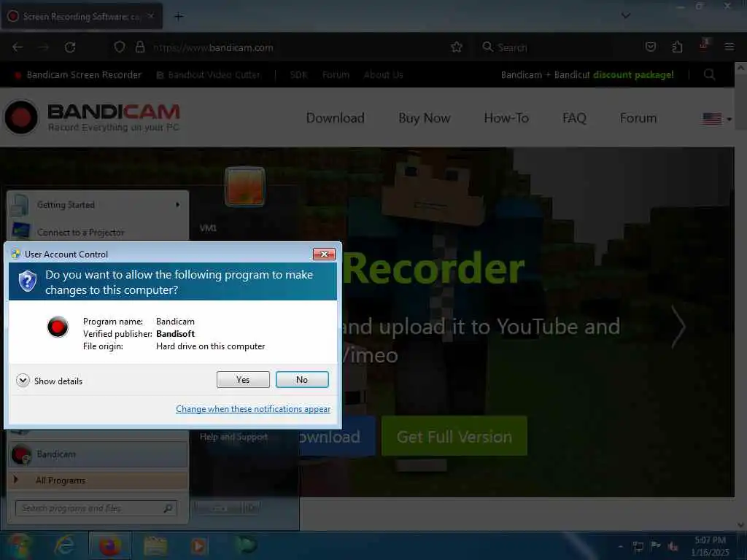The image size is (747, 560).
Task: Open Internet Explorer from taskbar
Action: coord(64,545)
